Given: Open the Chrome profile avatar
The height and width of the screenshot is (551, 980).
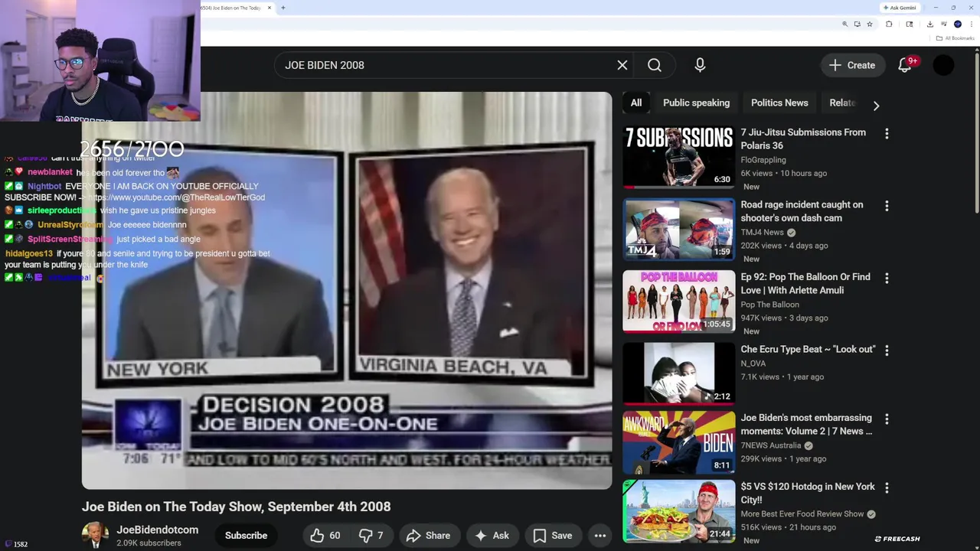Looking at the screenshot, I should click(958, 24).
